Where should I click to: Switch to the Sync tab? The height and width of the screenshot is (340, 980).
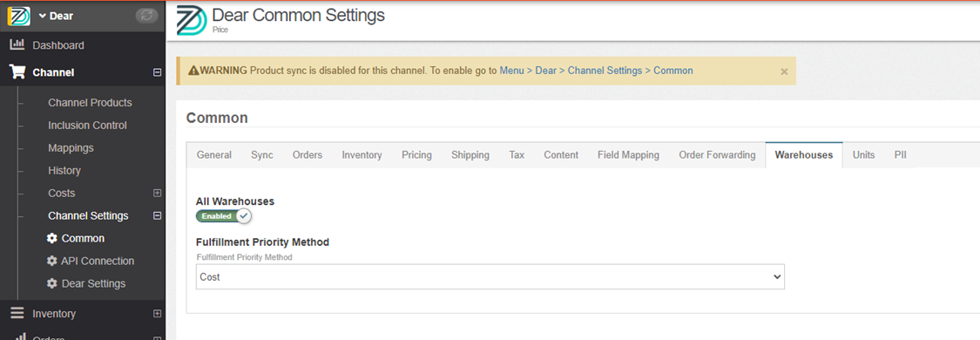pos(262,155)
